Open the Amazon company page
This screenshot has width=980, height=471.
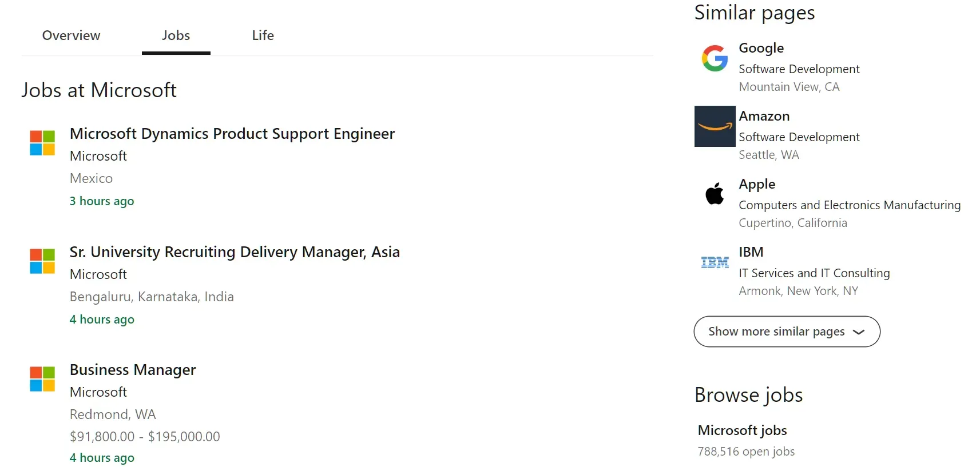(764, 116)
